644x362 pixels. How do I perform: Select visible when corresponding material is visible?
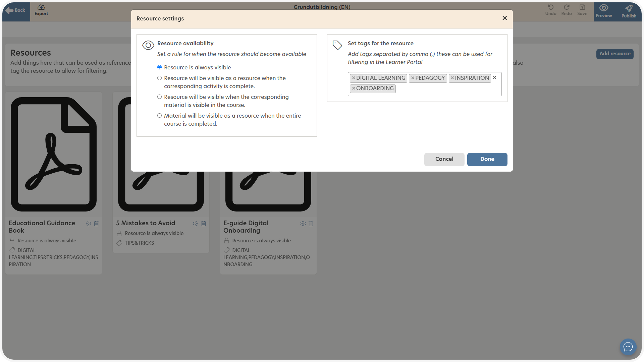(160, 97)
